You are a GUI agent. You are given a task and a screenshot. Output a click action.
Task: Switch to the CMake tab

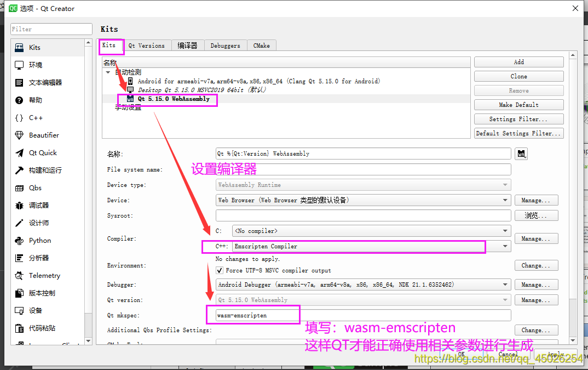point(261,46)
